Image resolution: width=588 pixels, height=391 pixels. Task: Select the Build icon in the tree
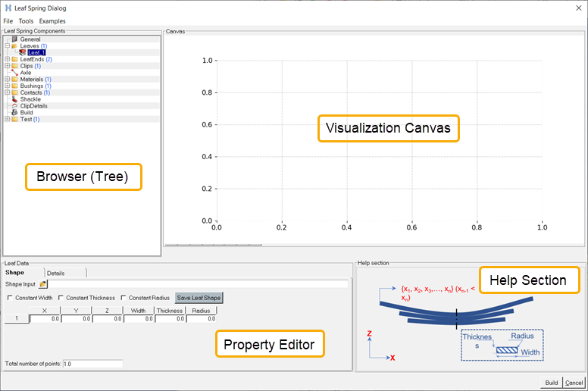[x=14, y=113]
